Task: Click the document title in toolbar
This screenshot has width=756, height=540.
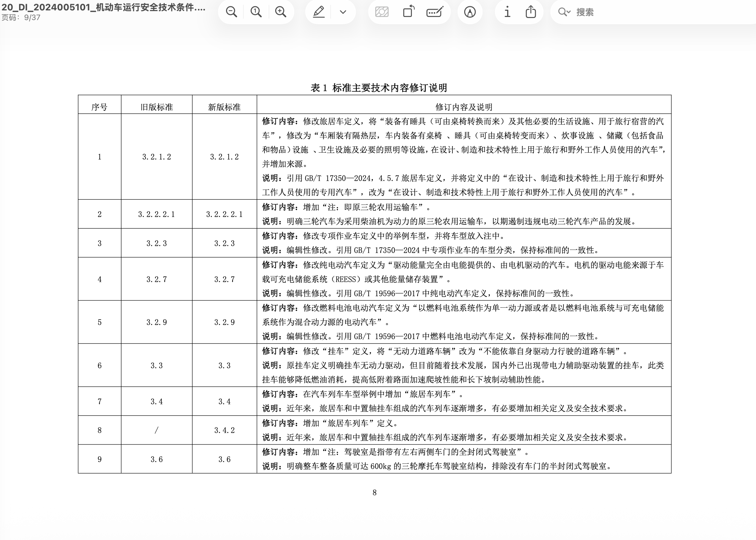Action: pos(103,8)
